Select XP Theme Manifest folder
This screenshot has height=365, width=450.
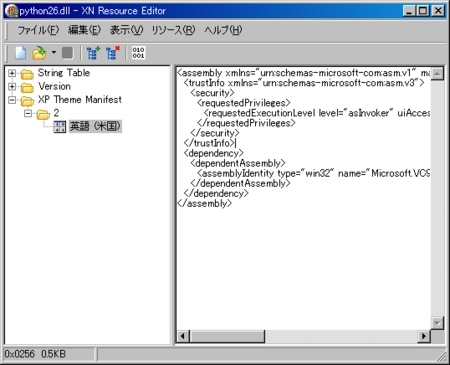(79, 99)
